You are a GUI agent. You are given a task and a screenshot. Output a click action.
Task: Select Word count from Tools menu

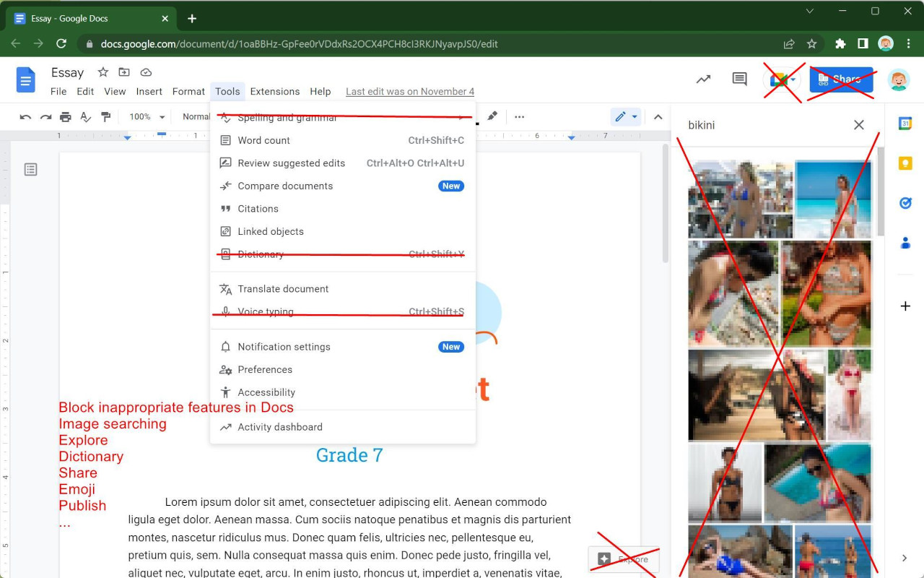point(264,140)
